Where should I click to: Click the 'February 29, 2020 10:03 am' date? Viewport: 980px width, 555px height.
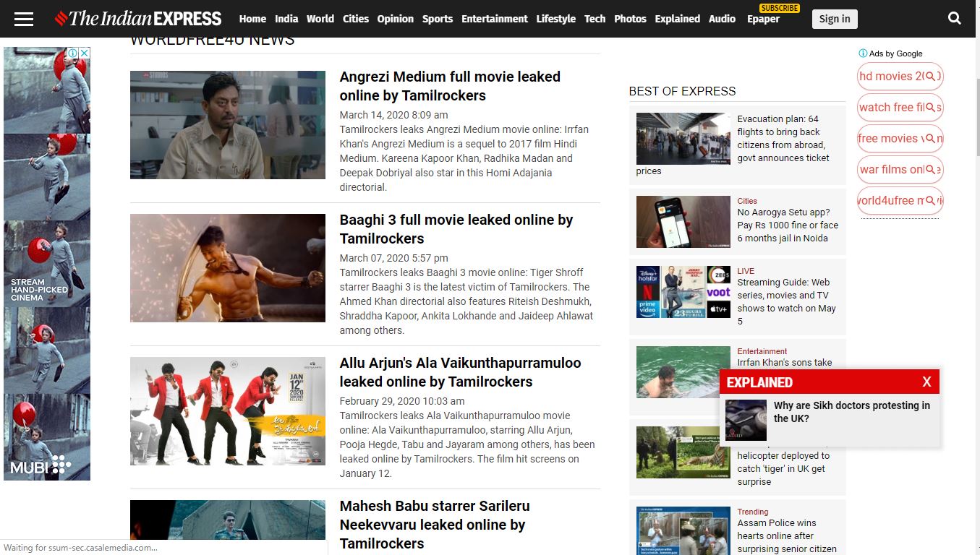coord(402,401)
